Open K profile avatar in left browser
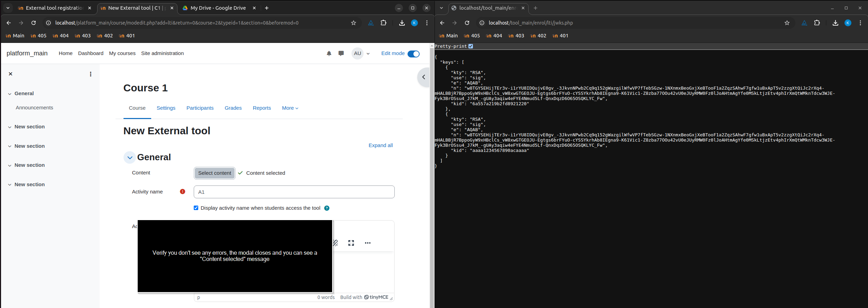The width and height of the screenshot is (868, 308). click(414, 23)
